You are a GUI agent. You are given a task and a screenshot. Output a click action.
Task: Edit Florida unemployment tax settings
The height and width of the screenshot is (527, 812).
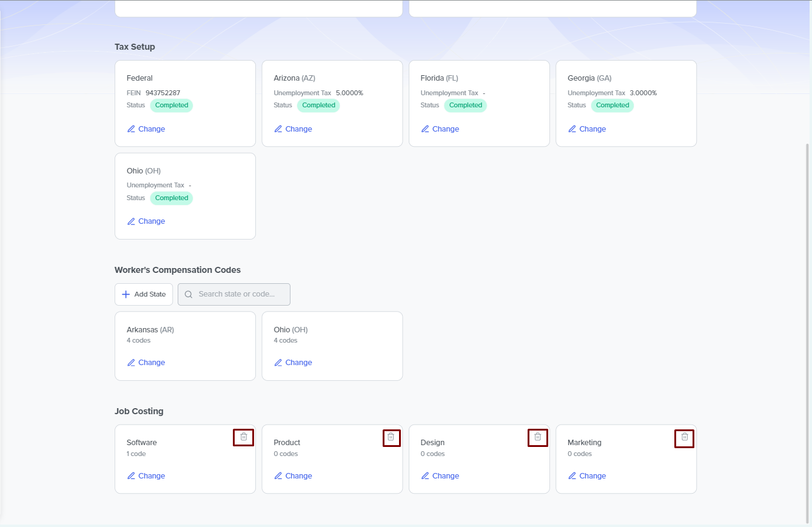coord(440,129)
